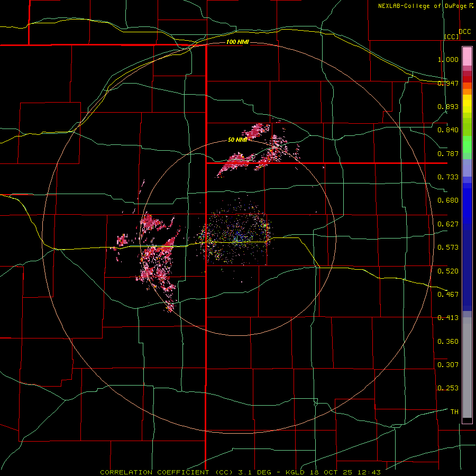Pick the bright green color bar segment

(467, 144)
